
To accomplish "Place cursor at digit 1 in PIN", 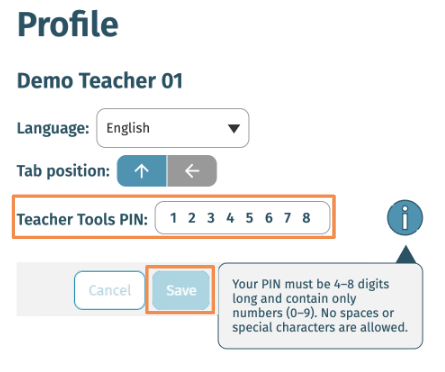I will 173,218.
